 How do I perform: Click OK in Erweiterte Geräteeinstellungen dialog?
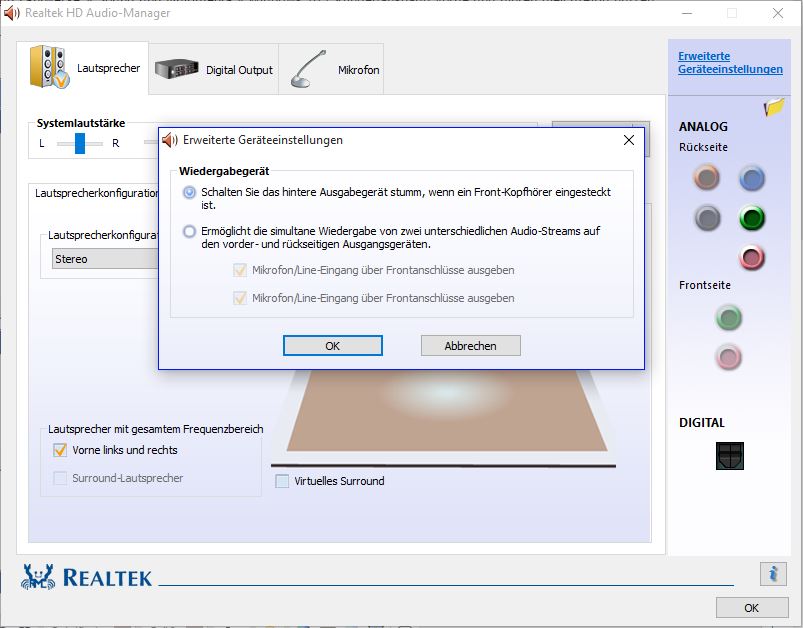pyautogui.click(x=333, y=346)
